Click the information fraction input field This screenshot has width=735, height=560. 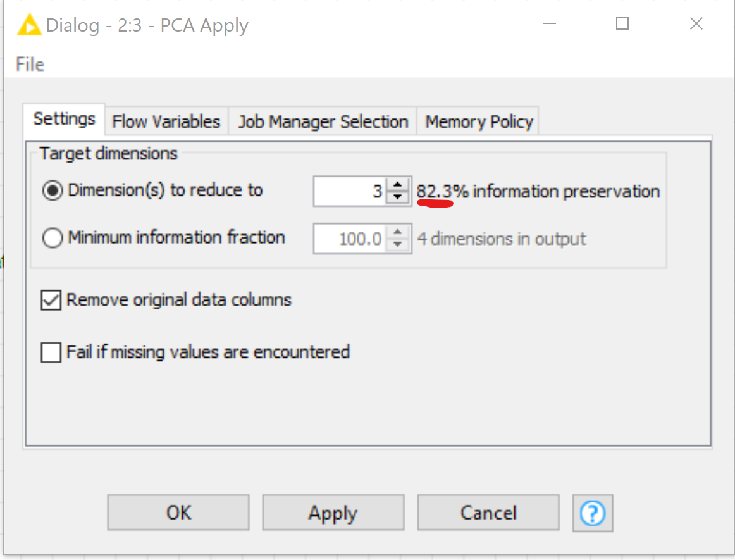pyautogui.click(x=350, y=239)
